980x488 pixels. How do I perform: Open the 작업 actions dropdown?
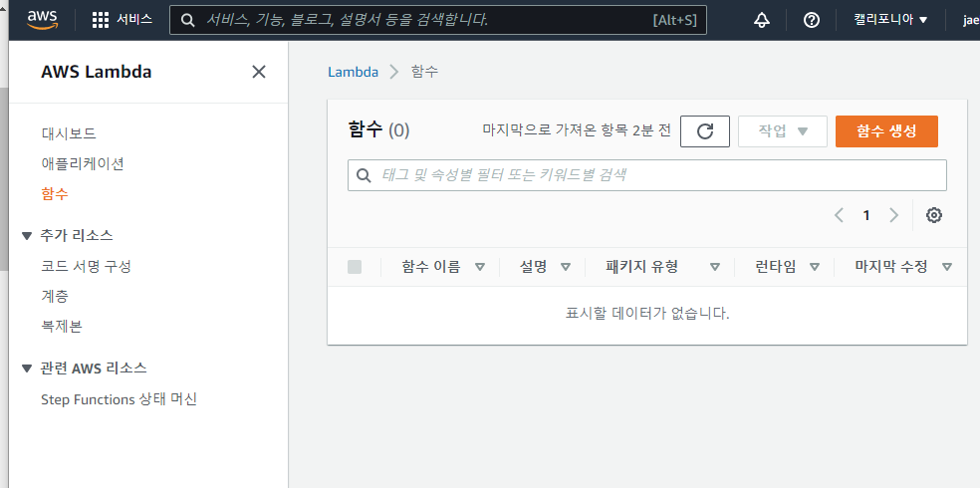point(783,131)
